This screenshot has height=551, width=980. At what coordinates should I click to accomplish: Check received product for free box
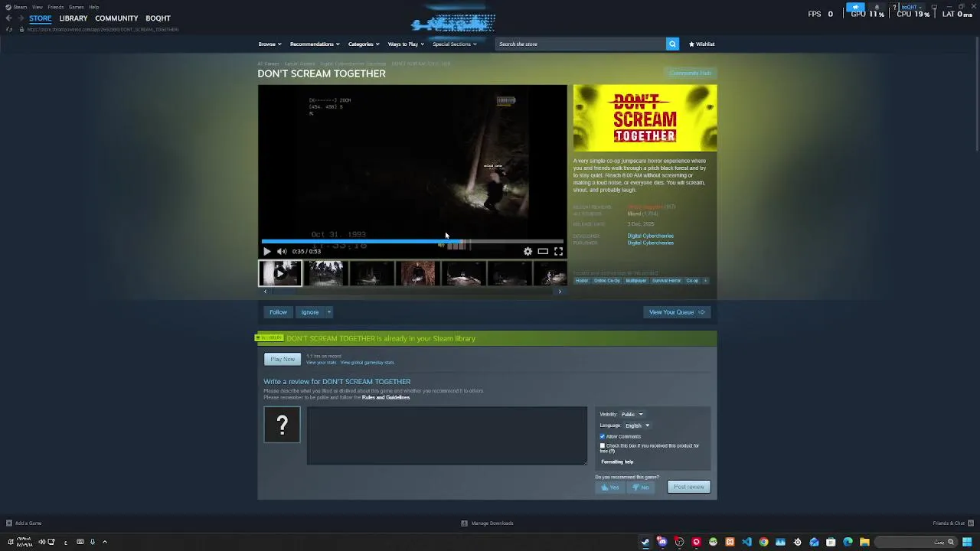[603, 445]
